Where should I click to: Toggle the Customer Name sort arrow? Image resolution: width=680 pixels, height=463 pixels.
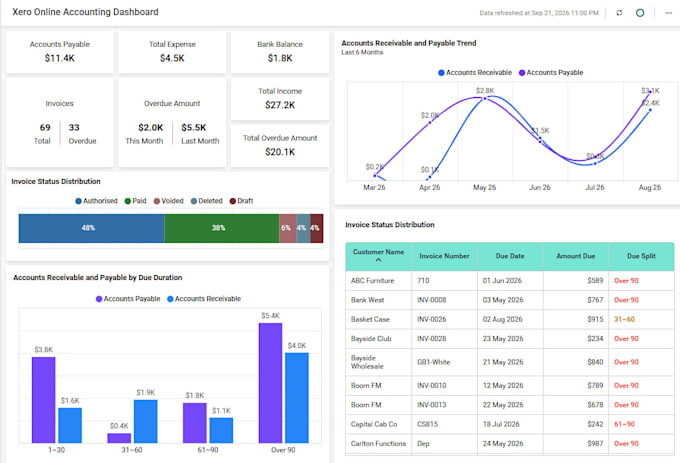pyautogui.click(x=378, y=260)
